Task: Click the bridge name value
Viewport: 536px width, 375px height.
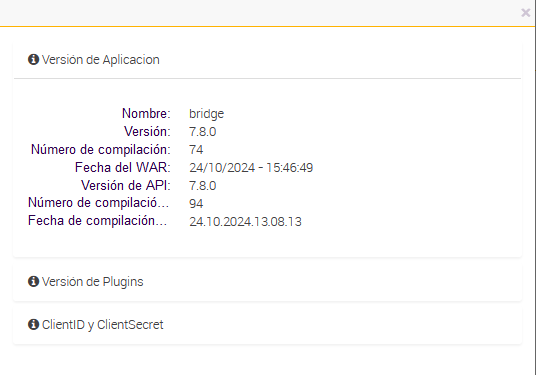Action: point(206,114)
